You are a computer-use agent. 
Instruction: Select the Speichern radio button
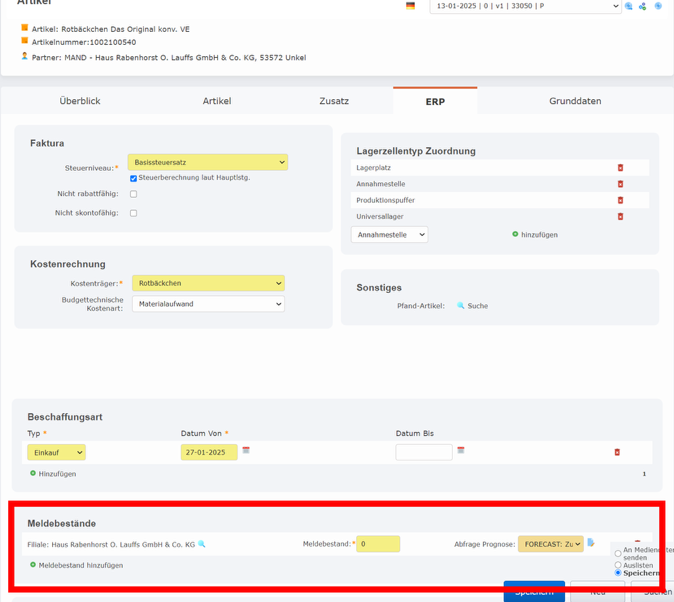(618, 573)
